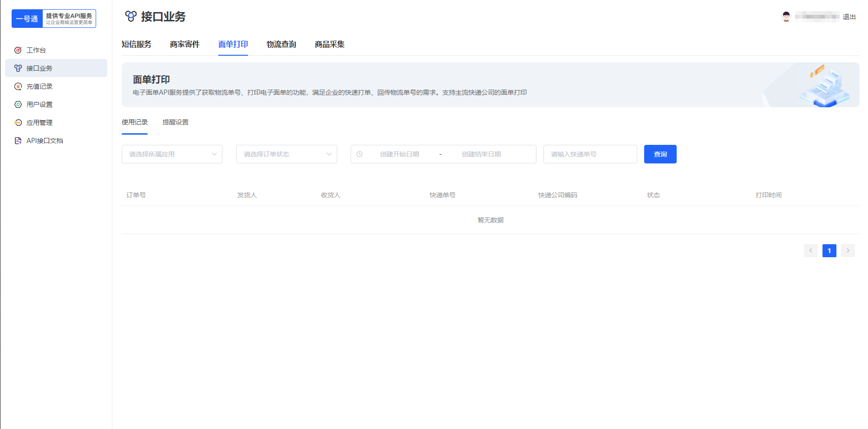The height and width of the screenshot is (429, 868).
Task: Click the 所属应用 dropdown chevron
Action: 214,154
